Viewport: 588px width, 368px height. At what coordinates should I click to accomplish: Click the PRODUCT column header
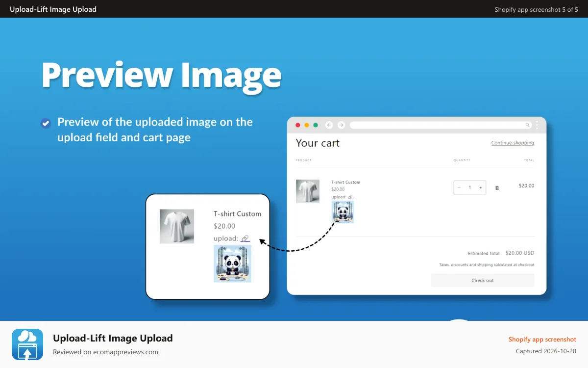(304, 160)
